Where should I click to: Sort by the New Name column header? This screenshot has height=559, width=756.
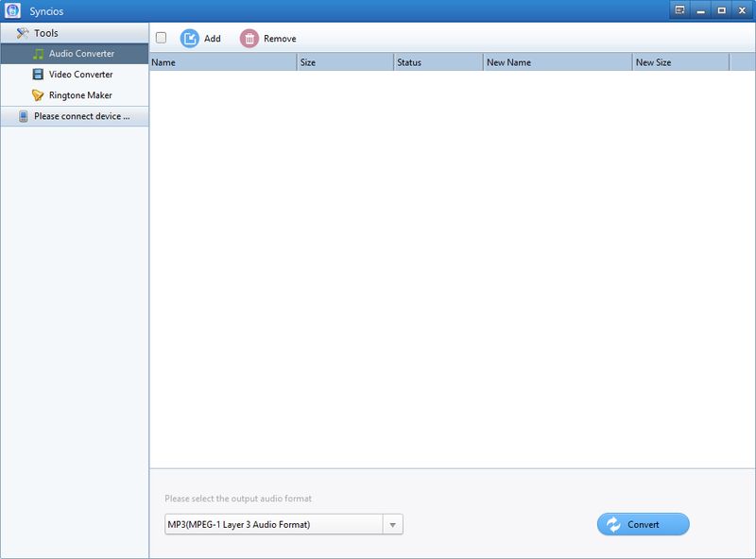pyautogui.click(x=558, y=62)
